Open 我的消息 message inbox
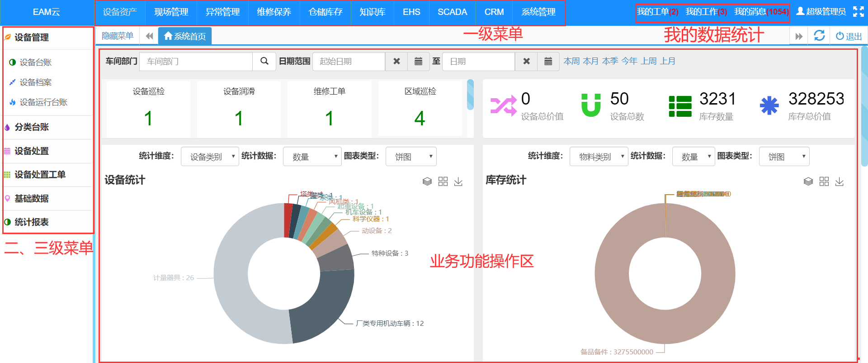Viewport: 868px width, 363px height. (x=761, y=12)
